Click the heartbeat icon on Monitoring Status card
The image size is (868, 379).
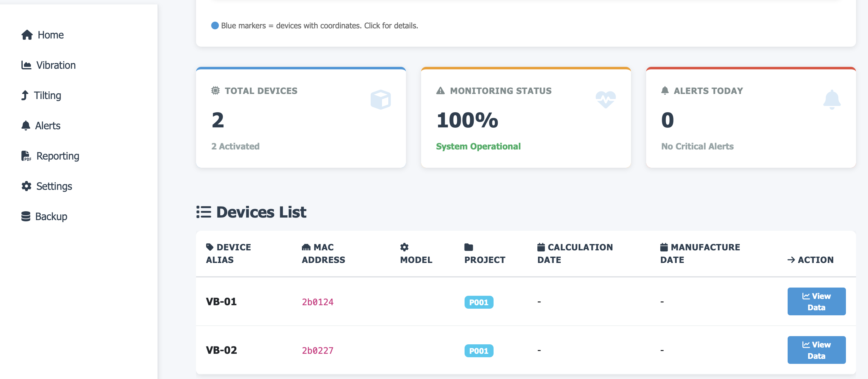(x=605, y=99)
